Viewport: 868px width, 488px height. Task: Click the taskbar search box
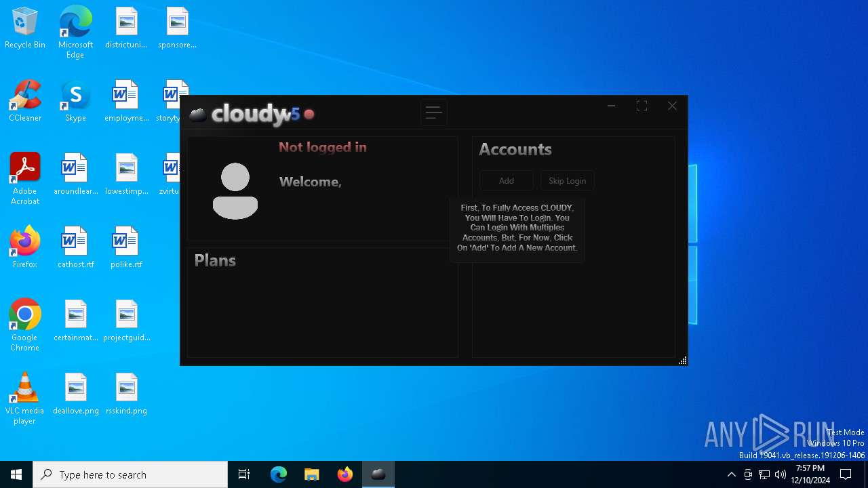pyautogui.click(x=130, y=474)
